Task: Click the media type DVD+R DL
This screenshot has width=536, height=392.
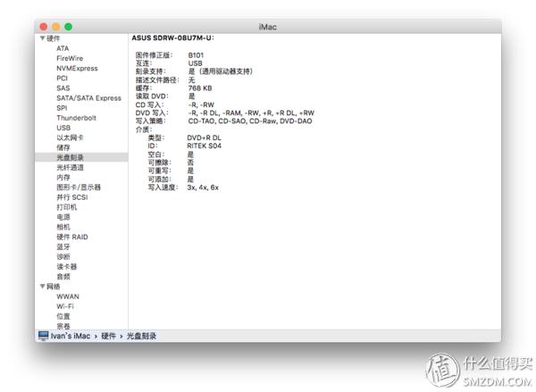Action: pos(204,138)
